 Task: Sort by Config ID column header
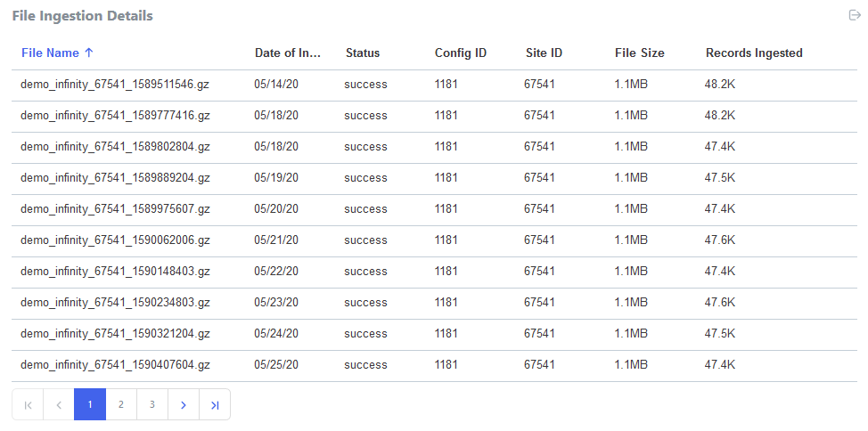coord(460,53)
